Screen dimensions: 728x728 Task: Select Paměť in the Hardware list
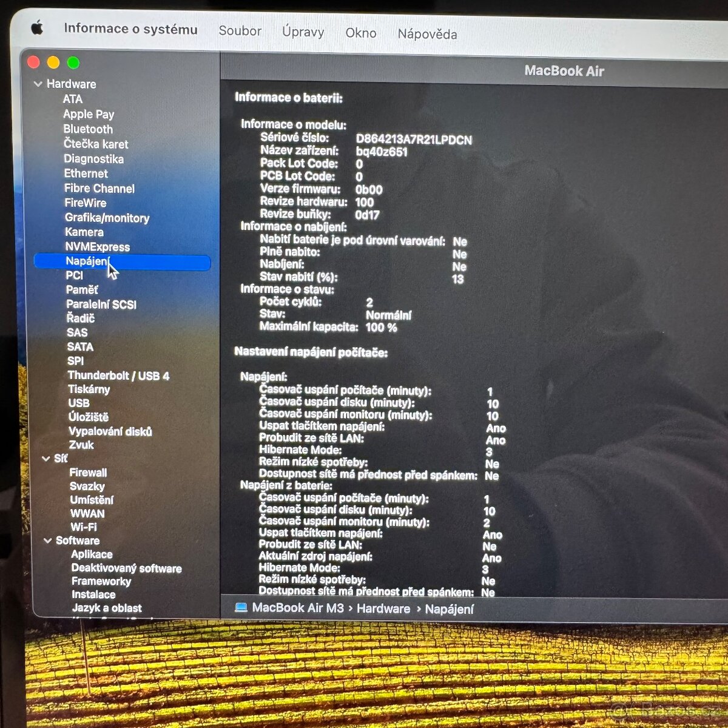tap(82, 289)
